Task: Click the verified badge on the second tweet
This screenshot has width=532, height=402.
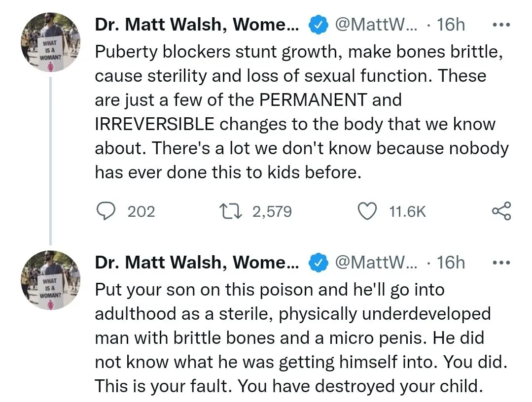Action: (x=318, y=263)
